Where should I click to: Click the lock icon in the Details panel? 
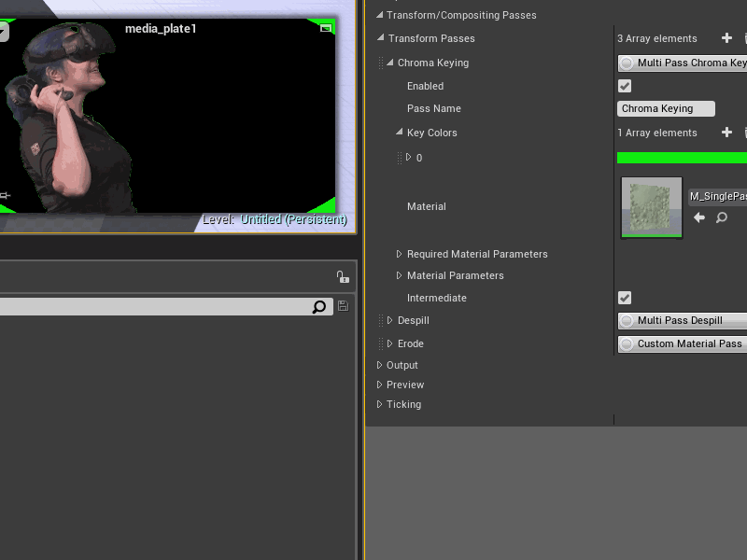click(343, 276)
